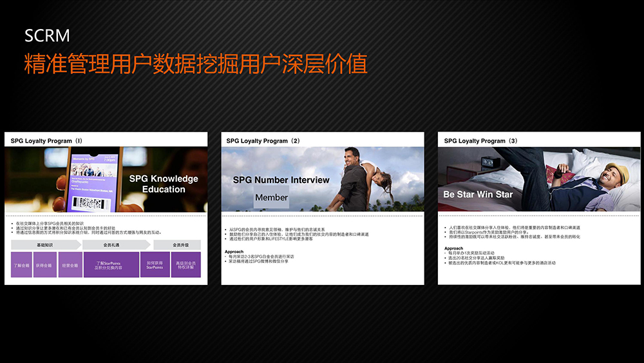This screenshot has width=644, height=363.
Task: Select the 会员礼遇 arrow header
Action: [x=117, y=245]
